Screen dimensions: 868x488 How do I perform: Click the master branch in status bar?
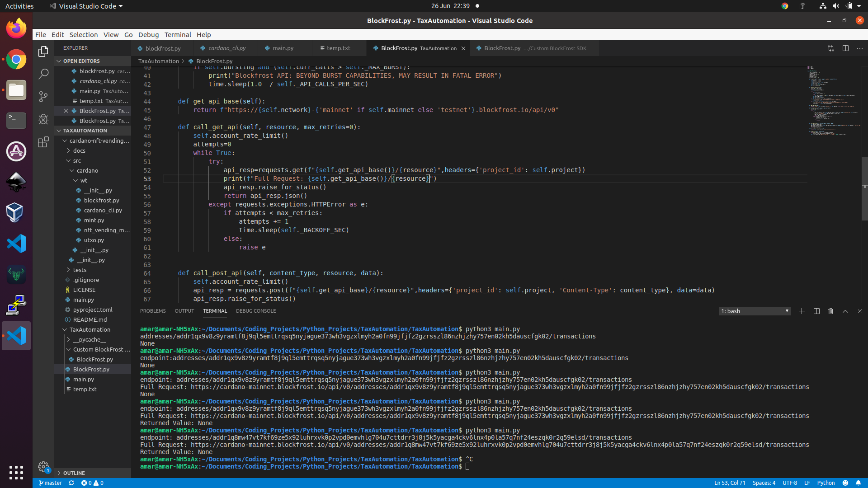[50, 483]
